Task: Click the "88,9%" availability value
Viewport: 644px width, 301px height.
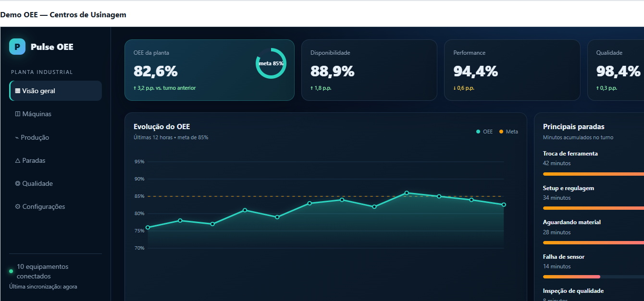Action: coord(333,71)
